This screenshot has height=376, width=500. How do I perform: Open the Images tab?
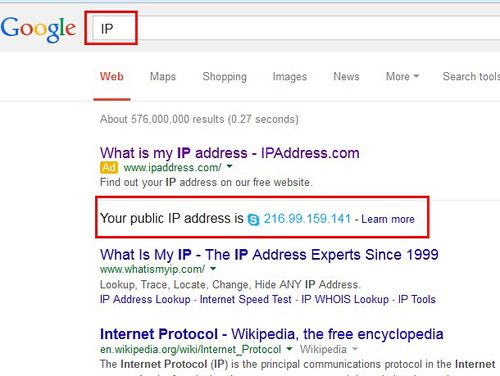coord(290,76)
